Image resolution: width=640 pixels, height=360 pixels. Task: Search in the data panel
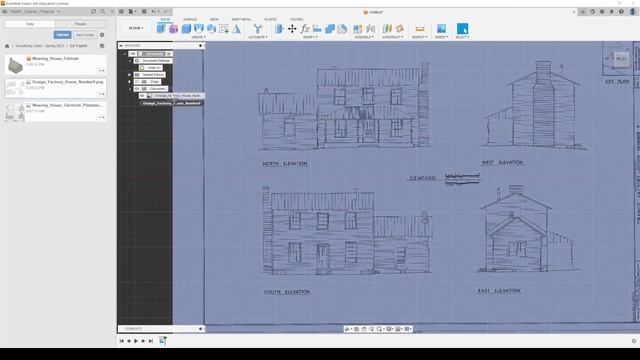click(x=103, y=12)
